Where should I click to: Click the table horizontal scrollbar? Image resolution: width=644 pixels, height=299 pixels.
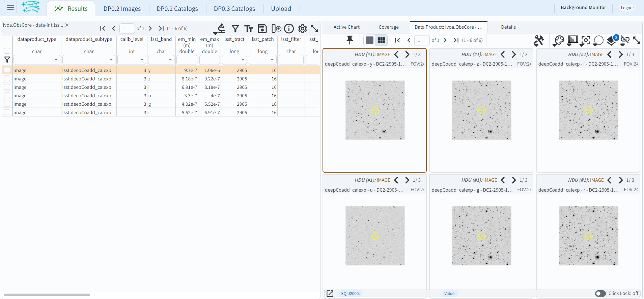pyautogui.click(x=47, y=295)
